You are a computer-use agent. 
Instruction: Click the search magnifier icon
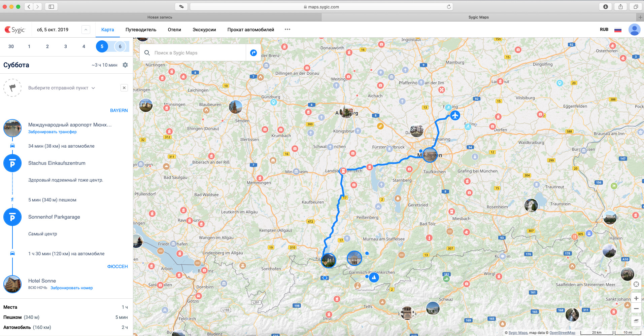click(147, 53)
